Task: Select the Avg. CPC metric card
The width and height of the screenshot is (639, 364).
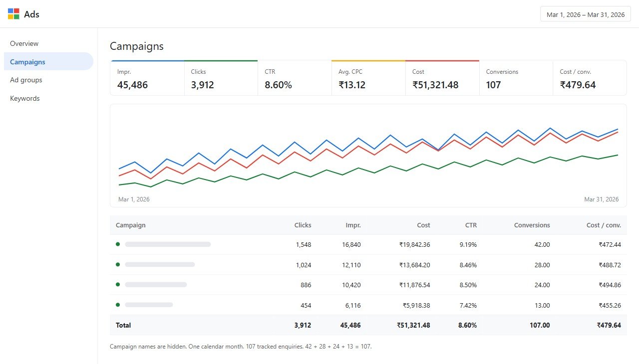Action: [x=368, y=78]
